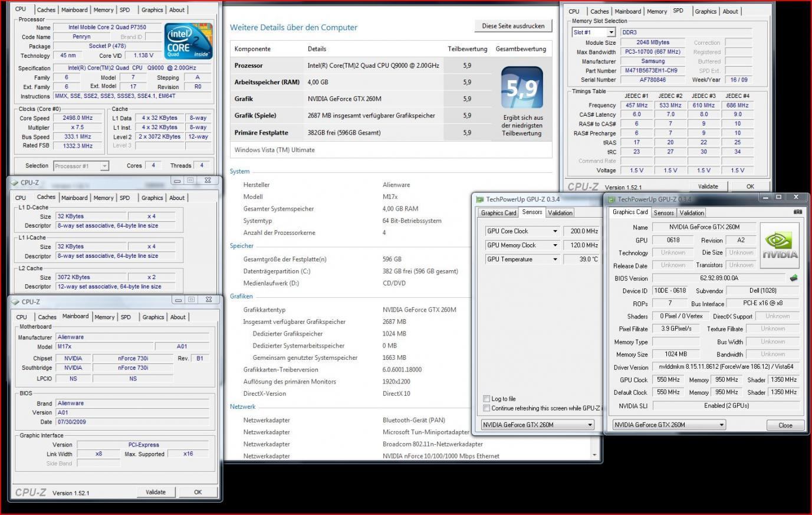This screenshot has width=812, height=515.
Task: Open the Processor #1 selection dropdown
Action: point(104,166)
